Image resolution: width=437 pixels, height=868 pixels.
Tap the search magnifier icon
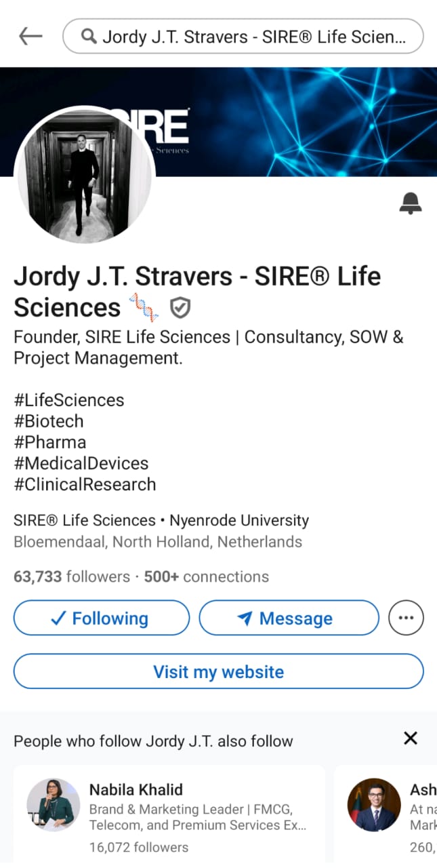coord(88,37)
